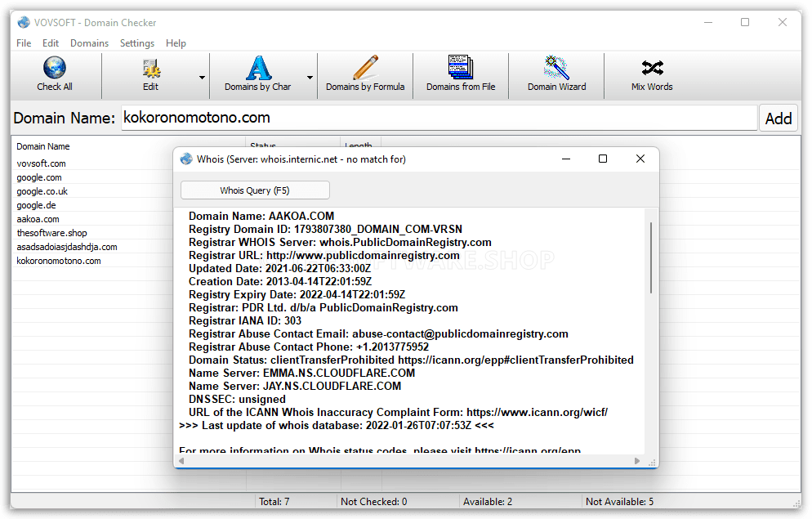Screen dimensions: 812x519
Task: Open the Domains by Char tool
Action: tap(258, 74)
